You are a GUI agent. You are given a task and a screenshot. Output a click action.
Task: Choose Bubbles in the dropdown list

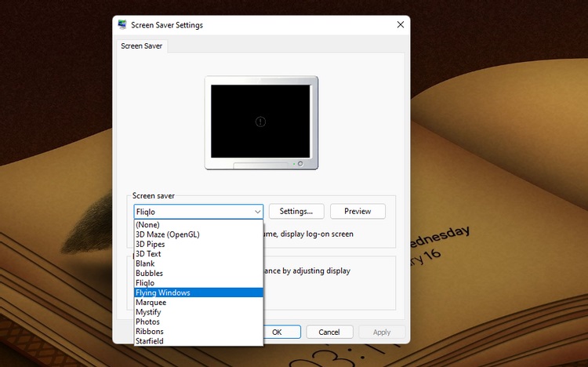(198, 273)
